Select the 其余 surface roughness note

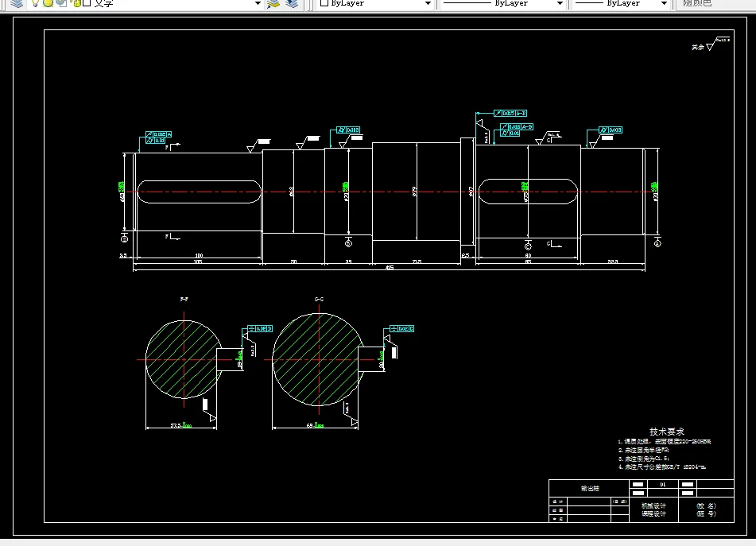[x=698, y=47]
